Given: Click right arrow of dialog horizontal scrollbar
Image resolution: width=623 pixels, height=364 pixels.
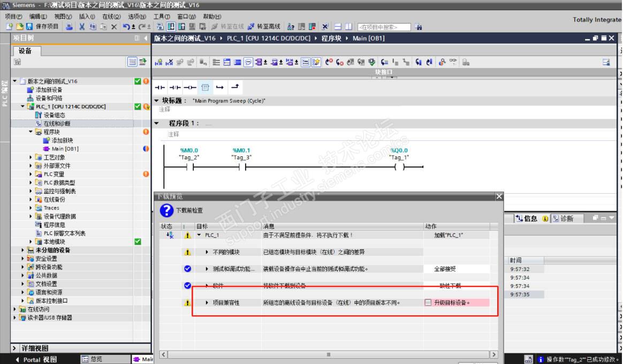Looking at the screenshot, I should point(493,354).
